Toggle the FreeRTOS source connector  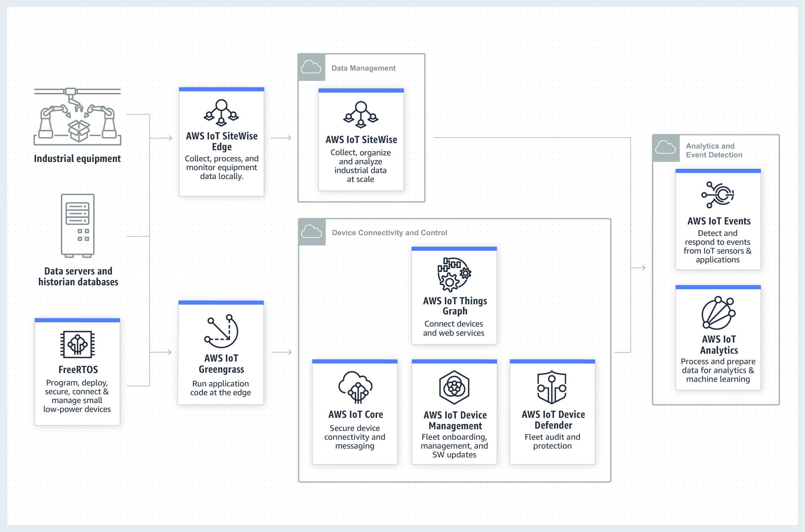127,385
